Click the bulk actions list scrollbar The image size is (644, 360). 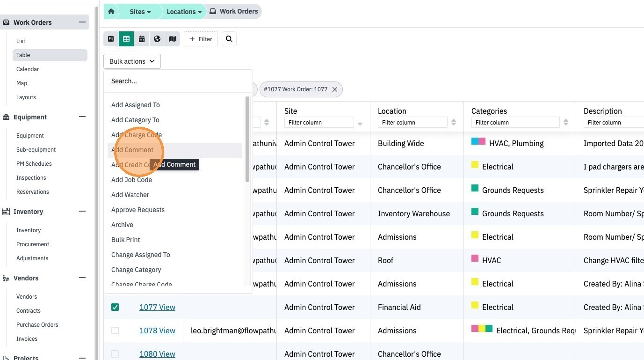coord(247,140)
